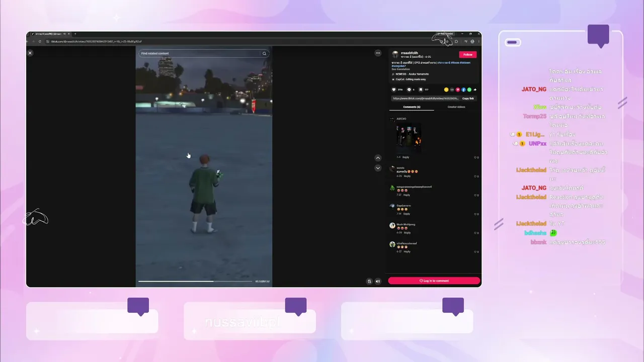Like ASFCVO's comment
Screen dimensions: 644x362
[475, 157]
